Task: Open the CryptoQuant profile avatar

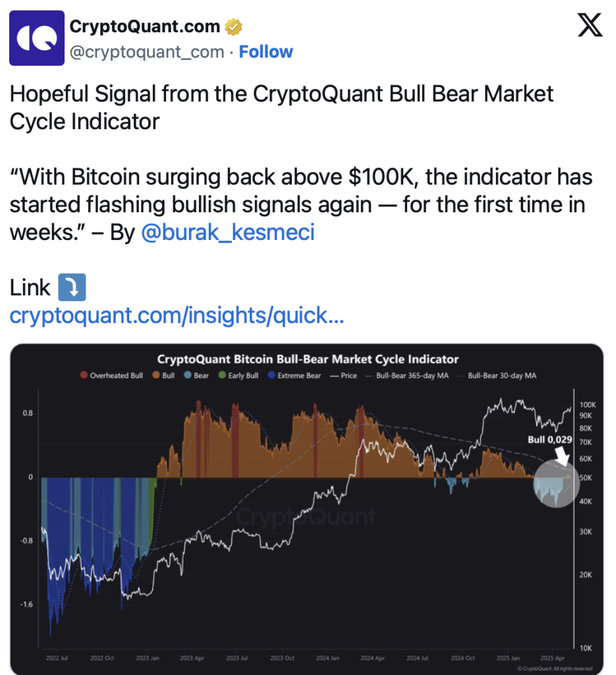Action: click(37, 38)
